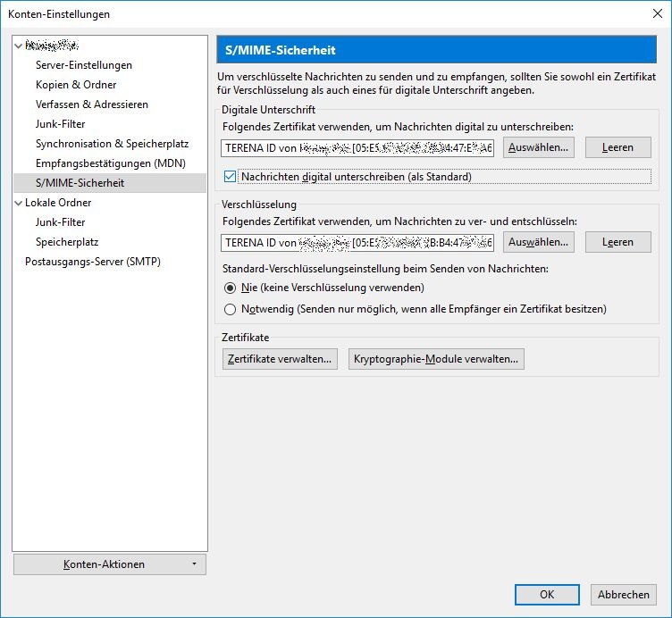672x618 pixels.
Task: Open 'Kryptographie-Module verwalten...' dialog
Action: tap(435, 359)
